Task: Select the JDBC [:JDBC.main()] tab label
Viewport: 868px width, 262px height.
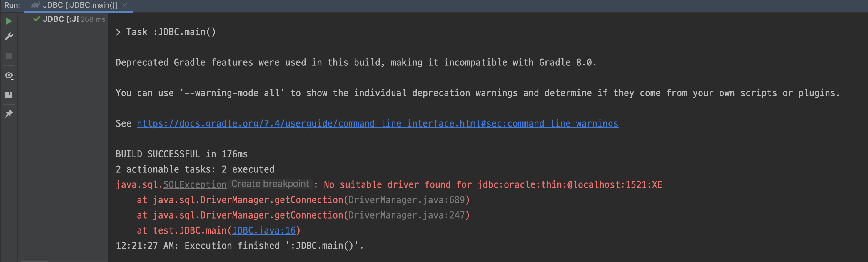Action: coord(80,5)
